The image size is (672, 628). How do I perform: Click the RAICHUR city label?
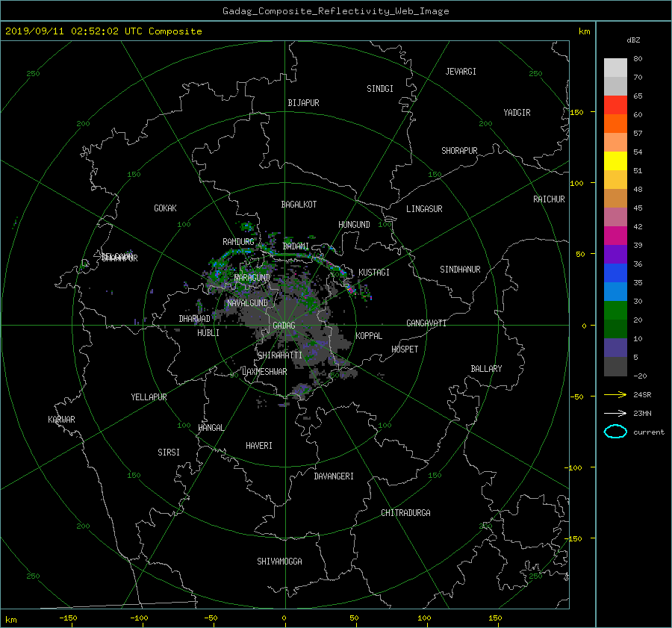pyautogui.click(x=549, y=199)
